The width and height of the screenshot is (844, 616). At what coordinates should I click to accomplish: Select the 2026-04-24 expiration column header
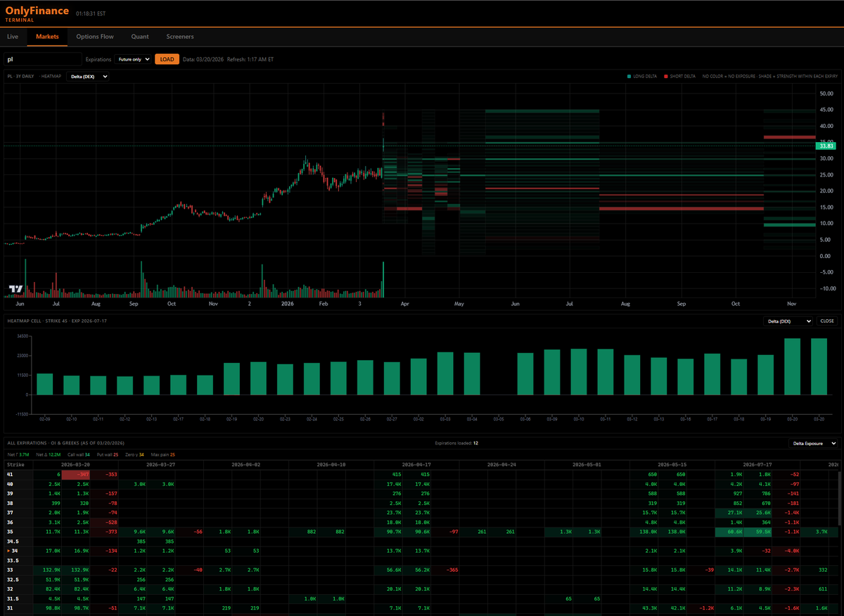click(x=501, y=465)
